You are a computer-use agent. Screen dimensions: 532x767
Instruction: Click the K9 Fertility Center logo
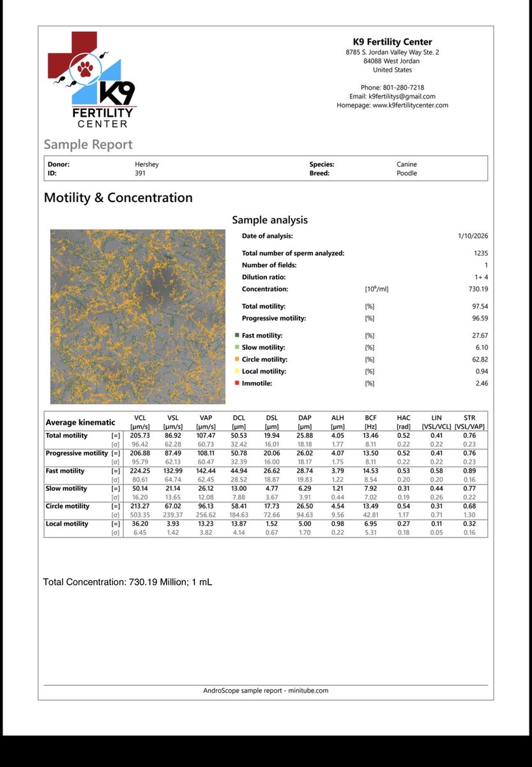91,80
